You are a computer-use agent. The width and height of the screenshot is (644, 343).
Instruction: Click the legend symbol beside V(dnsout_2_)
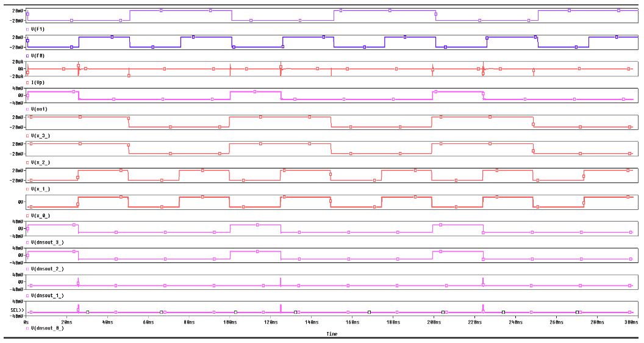click(27, 269)
